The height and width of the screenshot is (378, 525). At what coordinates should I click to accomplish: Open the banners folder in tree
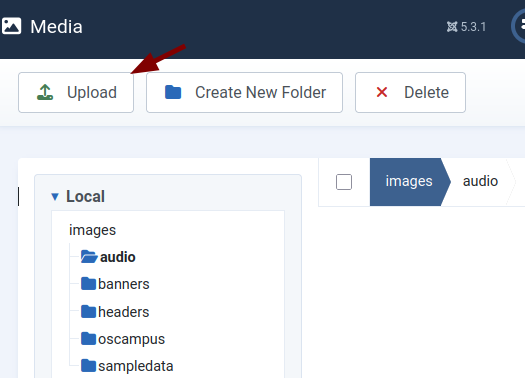(124, 284)
